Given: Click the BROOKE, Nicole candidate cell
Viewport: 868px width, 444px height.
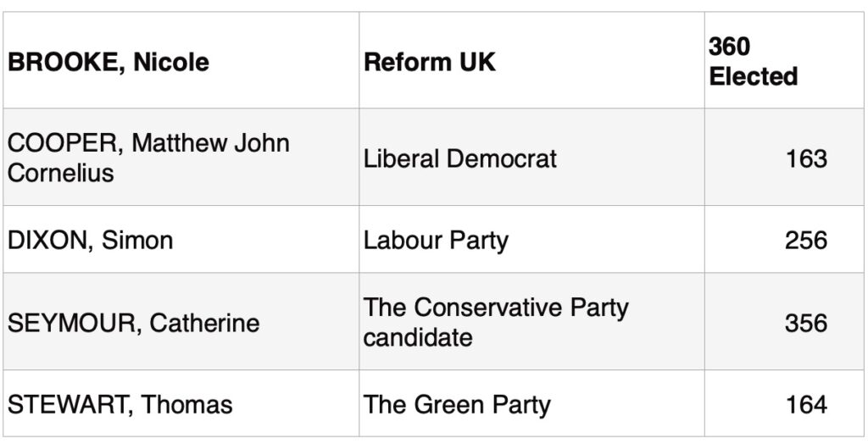Looking at the screenshot, I should [x=181, y=60].
